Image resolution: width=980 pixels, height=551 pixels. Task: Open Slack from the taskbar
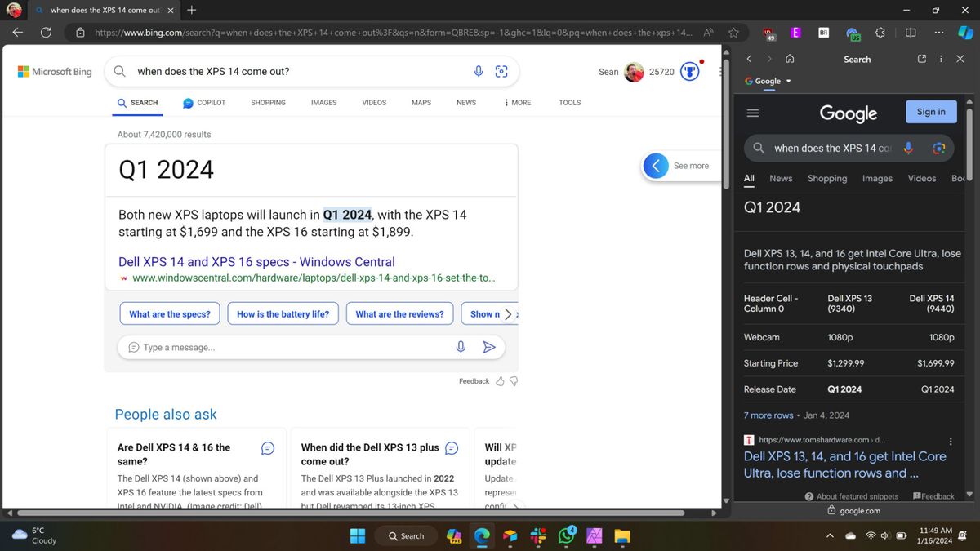click(538, 536)
